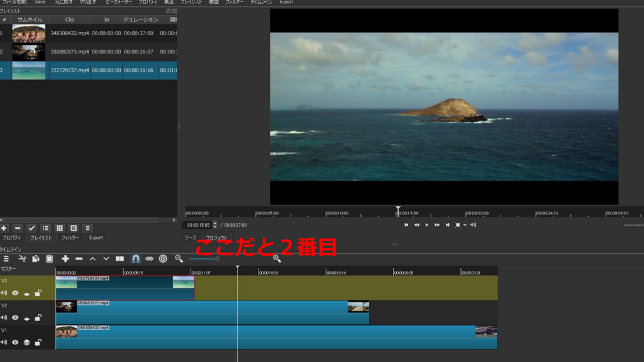The width and height of the screenshot is (644, 362).
Task: Mute the V1 track audio
Action: (4, 343)
